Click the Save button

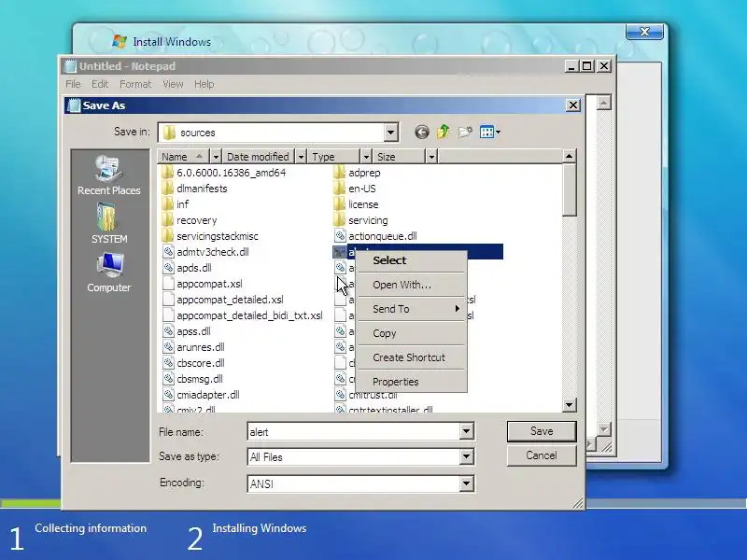pos(542,431)
